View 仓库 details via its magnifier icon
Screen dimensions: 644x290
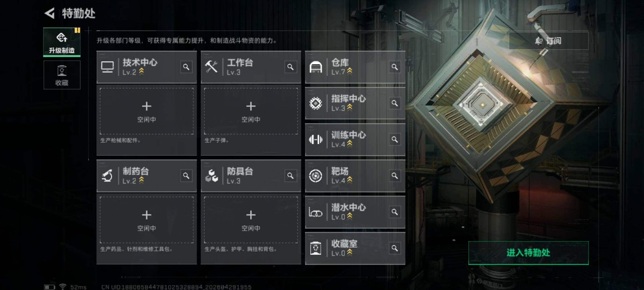pos(394,67)
